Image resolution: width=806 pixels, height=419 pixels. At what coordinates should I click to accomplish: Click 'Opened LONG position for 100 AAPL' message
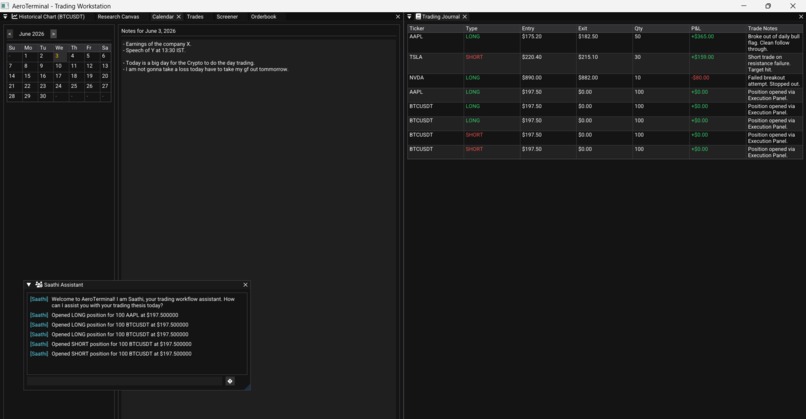point(115,315)
